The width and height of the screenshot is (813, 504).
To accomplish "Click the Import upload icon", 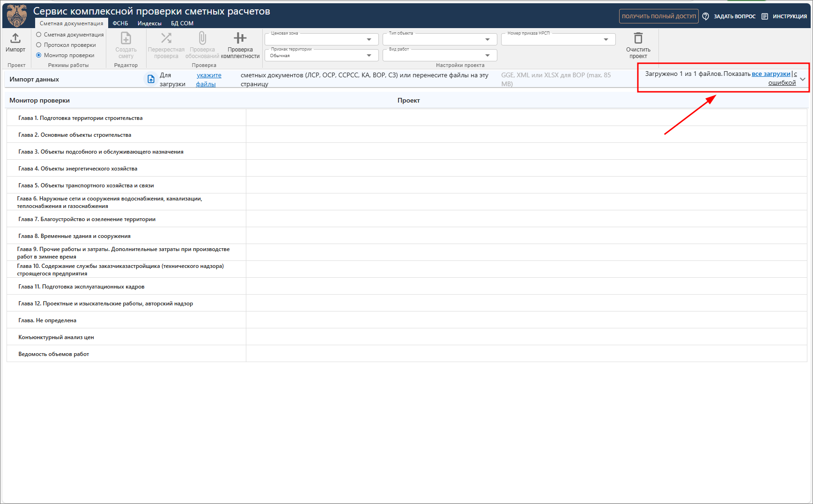I will click(x=15, y=38).
